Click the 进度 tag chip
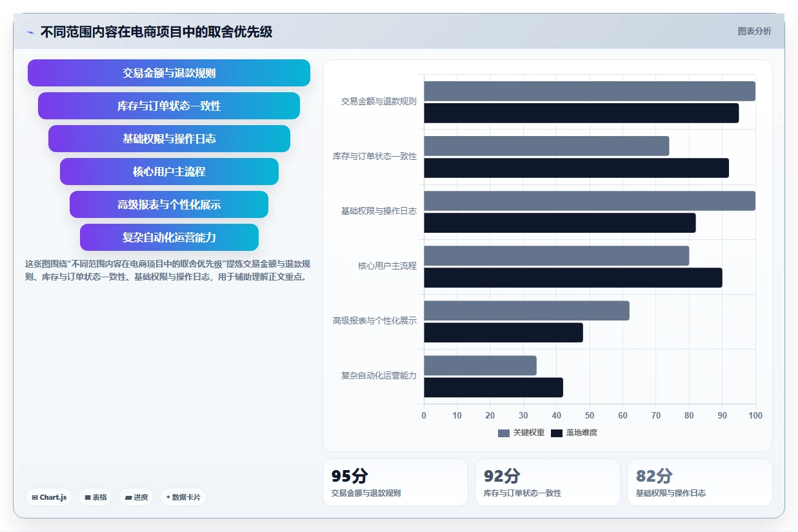This screenshot has width=798, height=532. pos(136,497)
